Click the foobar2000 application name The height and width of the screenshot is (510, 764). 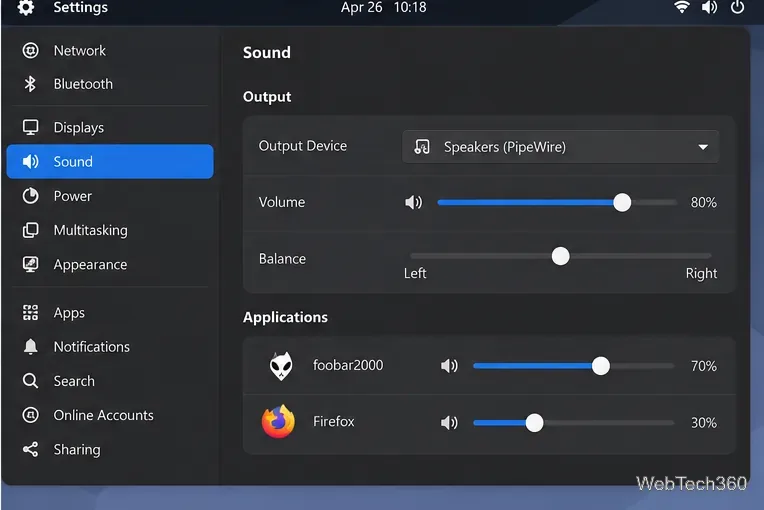pyautogui.click(x=348, y=365)
